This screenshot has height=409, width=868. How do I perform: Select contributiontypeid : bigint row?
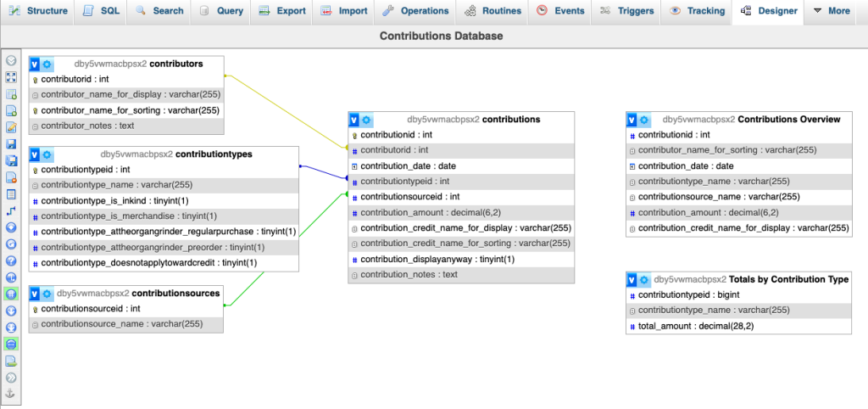tap(738, 294)
